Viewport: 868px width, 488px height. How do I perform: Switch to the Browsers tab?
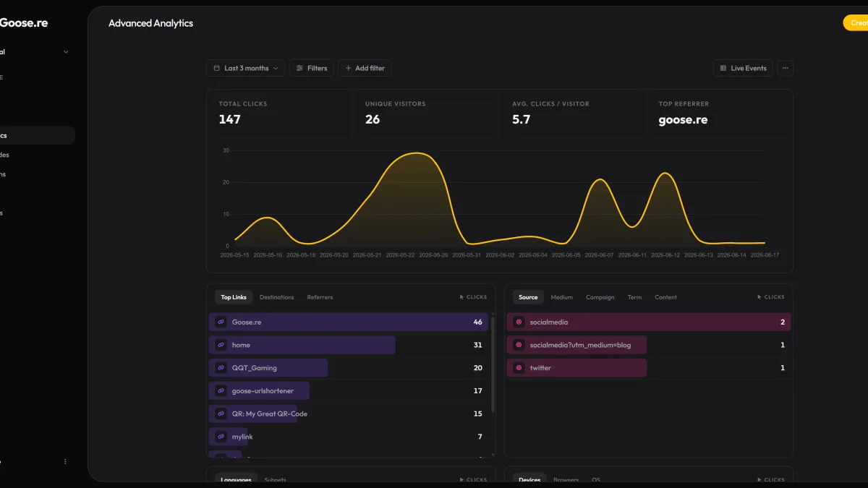click(x=566, y=480)
